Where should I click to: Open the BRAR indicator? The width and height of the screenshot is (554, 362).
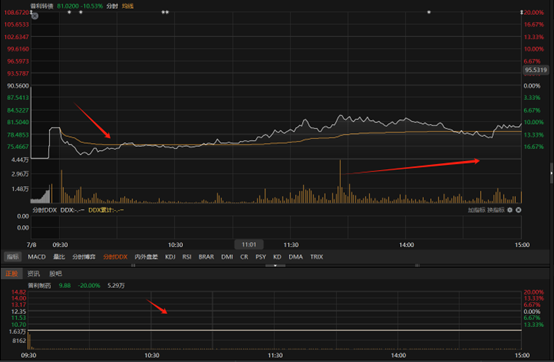pos(206,257)
